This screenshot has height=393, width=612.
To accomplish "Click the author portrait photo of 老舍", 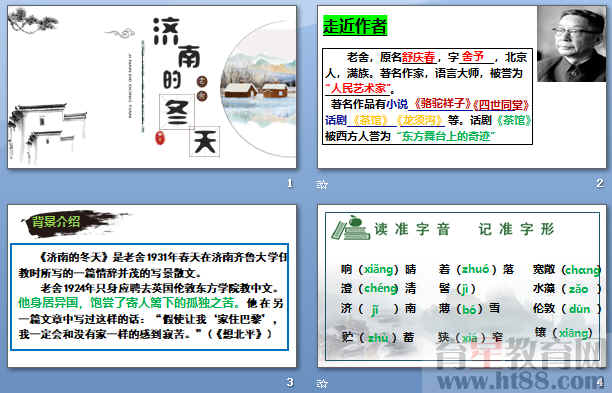I will point(571,44).
